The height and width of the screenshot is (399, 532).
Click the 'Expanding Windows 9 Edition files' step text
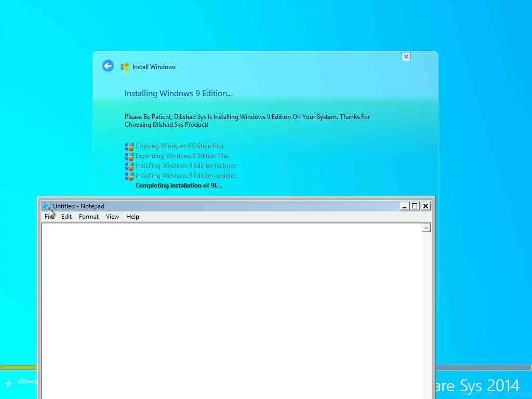coord(182,156)
